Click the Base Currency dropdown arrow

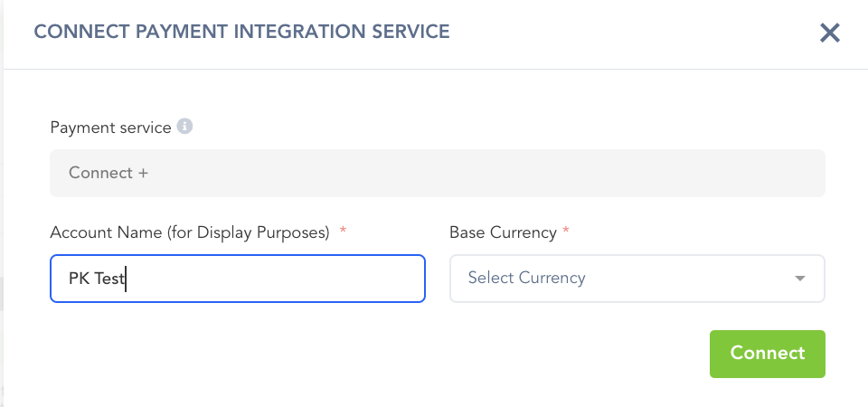point(799,279)
